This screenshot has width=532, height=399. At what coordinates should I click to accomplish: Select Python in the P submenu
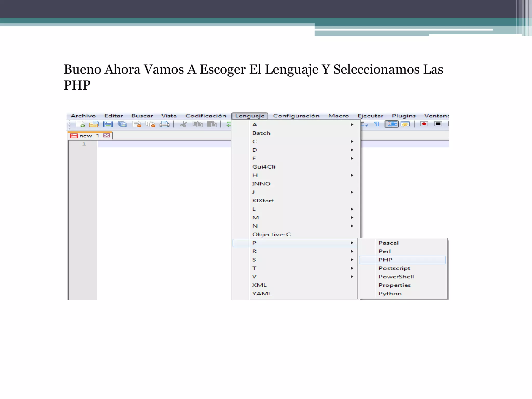pos(402,294)
